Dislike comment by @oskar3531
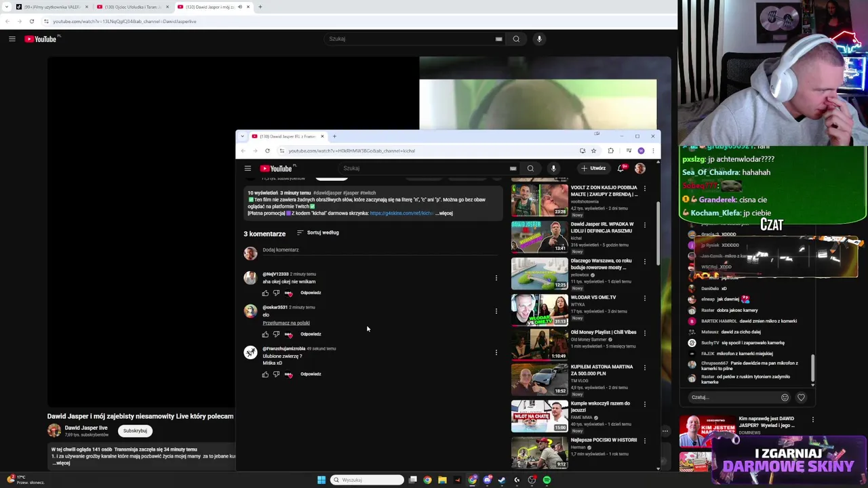The height and width of the screenshot is (488, 868). click(276, 334)
